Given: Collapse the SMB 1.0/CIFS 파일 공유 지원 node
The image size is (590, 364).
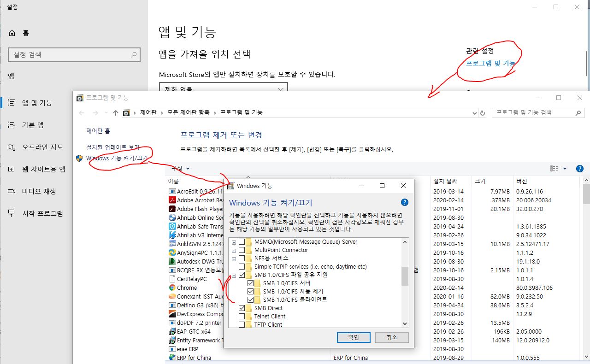Looking at the screenshot, I should coord(234,275).
